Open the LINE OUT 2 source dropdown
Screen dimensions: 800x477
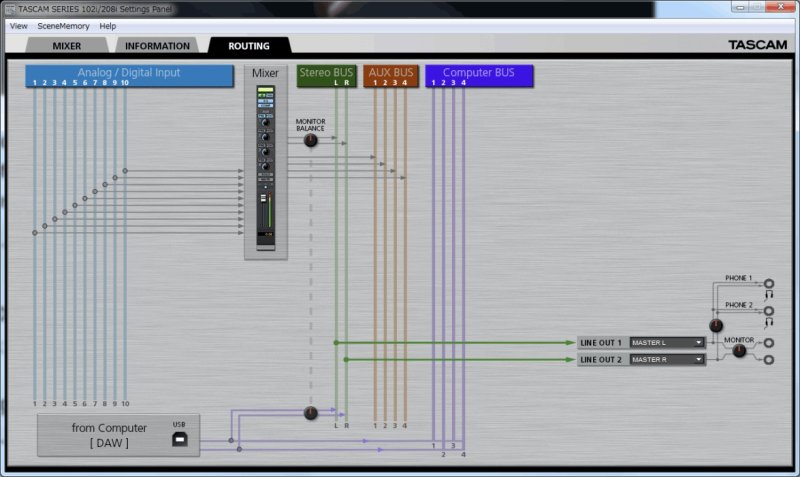coord(667,359)
